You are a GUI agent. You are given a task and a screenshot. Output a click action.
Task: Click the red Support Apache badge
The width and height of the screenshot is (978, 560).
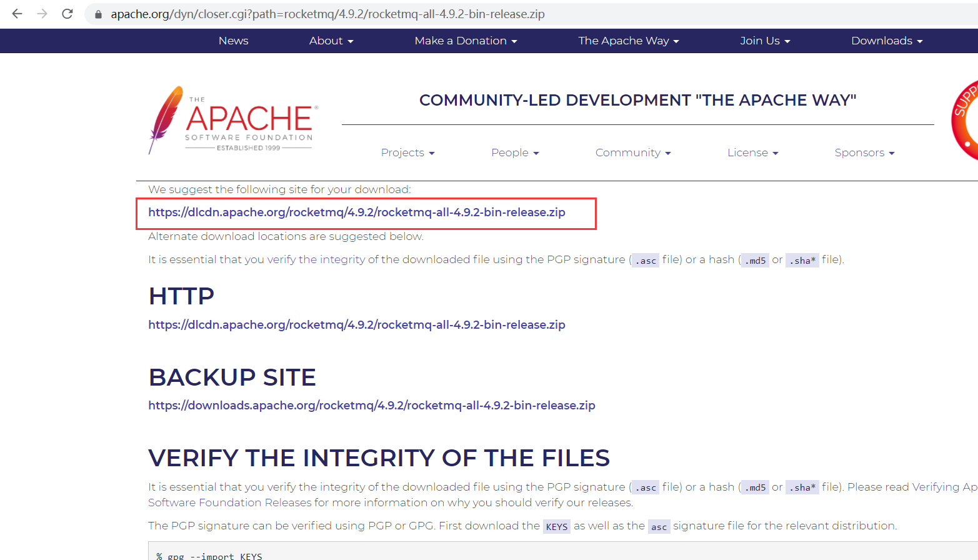965,120
